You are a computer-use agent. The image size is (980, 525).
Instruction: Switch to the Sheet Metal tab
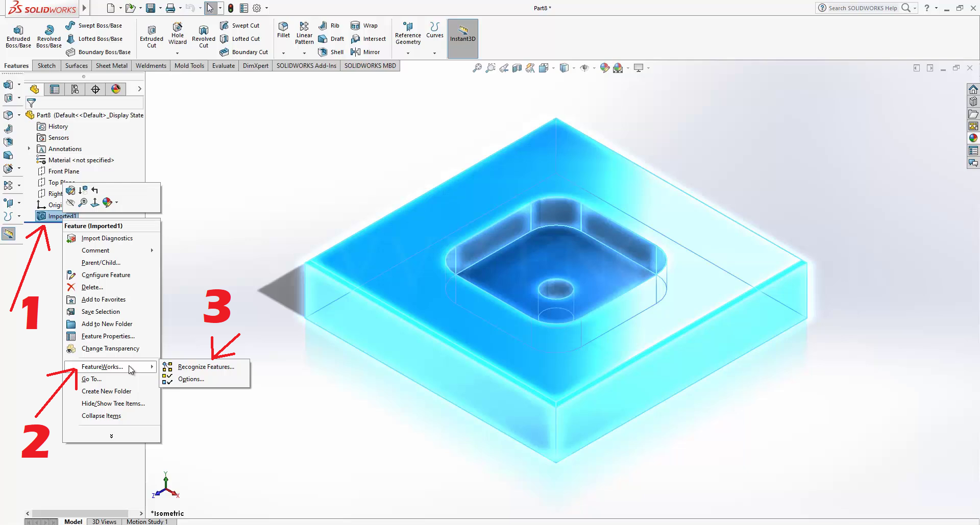click(x=111, y=66)
